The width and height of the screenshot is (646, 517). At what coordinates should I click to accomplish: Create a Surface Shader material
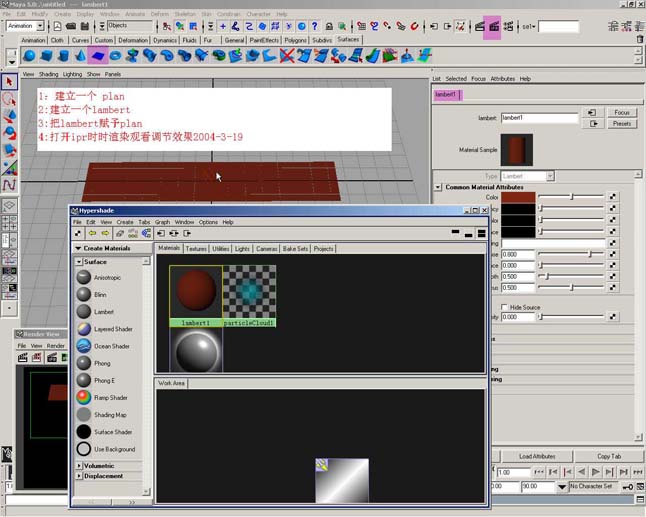[104, 432]
